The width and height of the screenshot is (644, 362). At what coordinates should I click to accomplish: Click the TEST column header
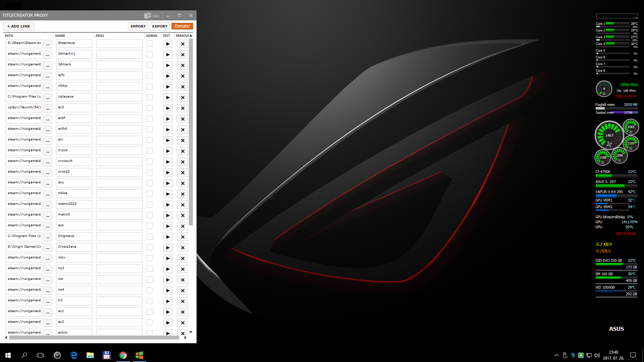pyautogui.click(x=166, y=36)
